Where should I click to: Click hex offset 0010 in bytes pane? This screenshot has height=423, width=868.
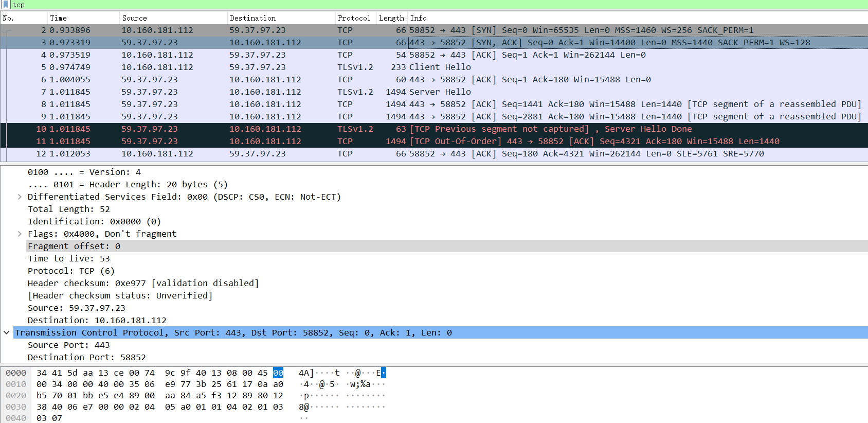(16, 384)
